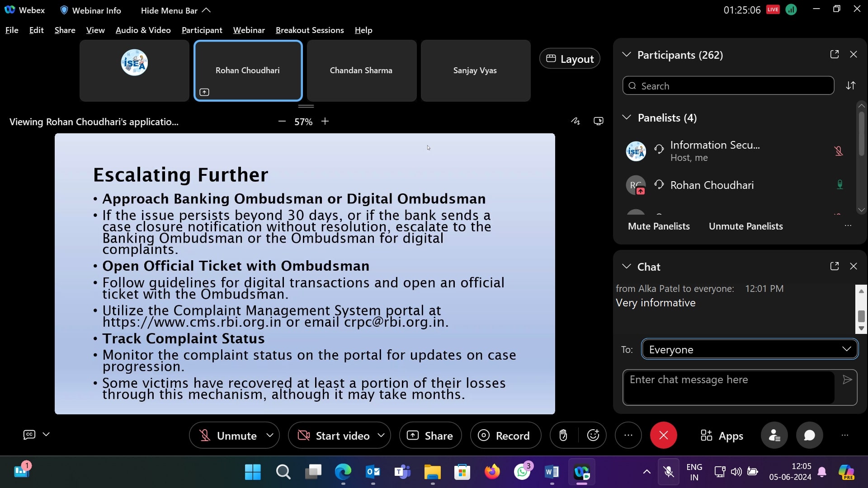Open the Breakout Sessions menu
868x488 pixels.
[x=310, y=30]
